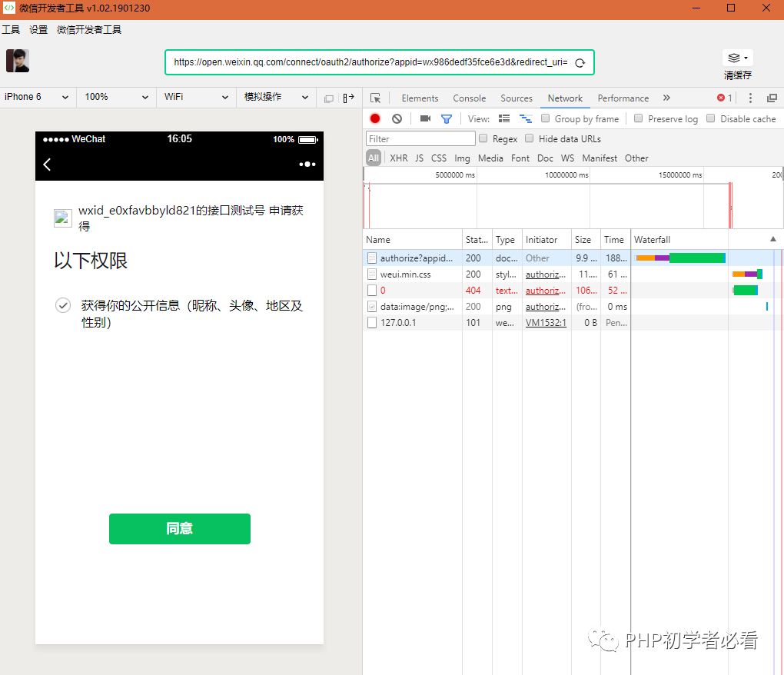784x675 pixels.
Task: Switch to the Console tab
Action: click(469, 98)
